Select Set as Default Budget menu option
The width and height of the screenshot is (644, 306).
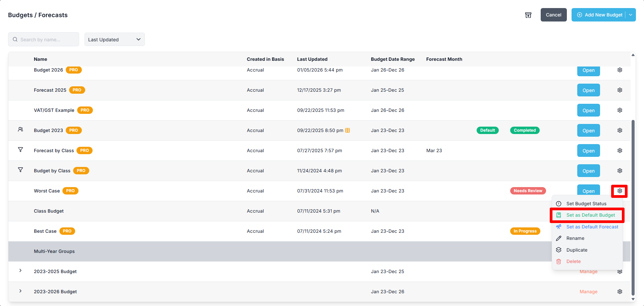pos(590,215)
